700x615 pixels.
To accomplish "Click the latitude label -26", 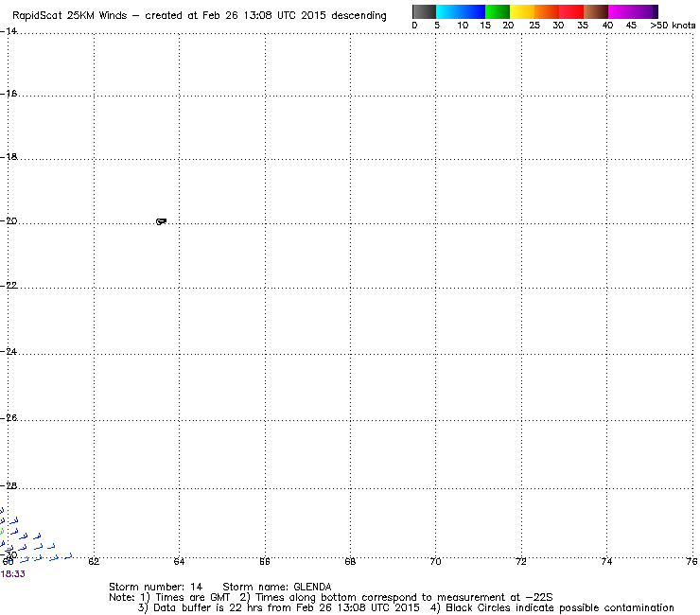I will point(9,417).
